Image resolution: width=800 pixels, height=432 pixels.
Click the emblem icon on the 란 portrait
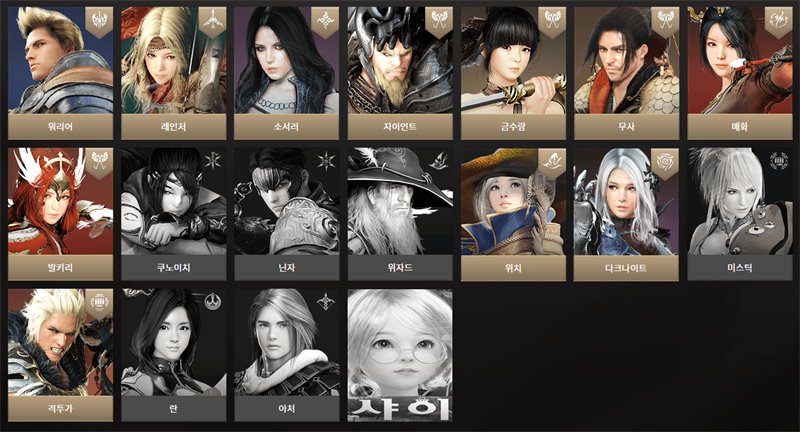(x=212, y=302)
